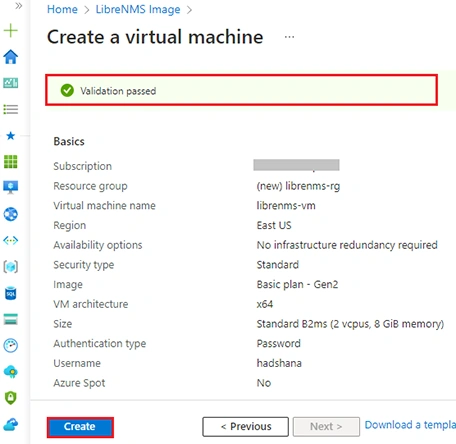Select the Azure Spot No value
Screen dimensions: 456x444
[x=264, y=383]
